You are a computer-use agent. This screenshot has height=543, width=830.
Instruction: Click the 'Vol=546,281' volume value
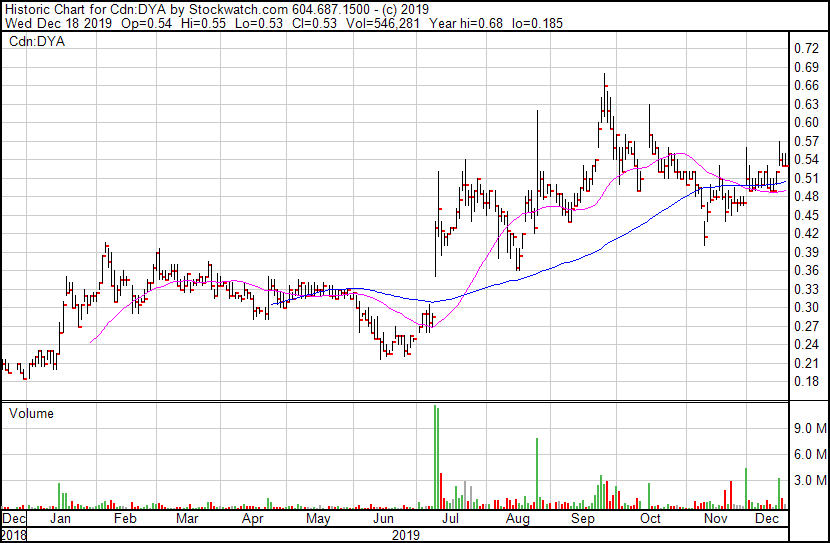tap(383, 23)
